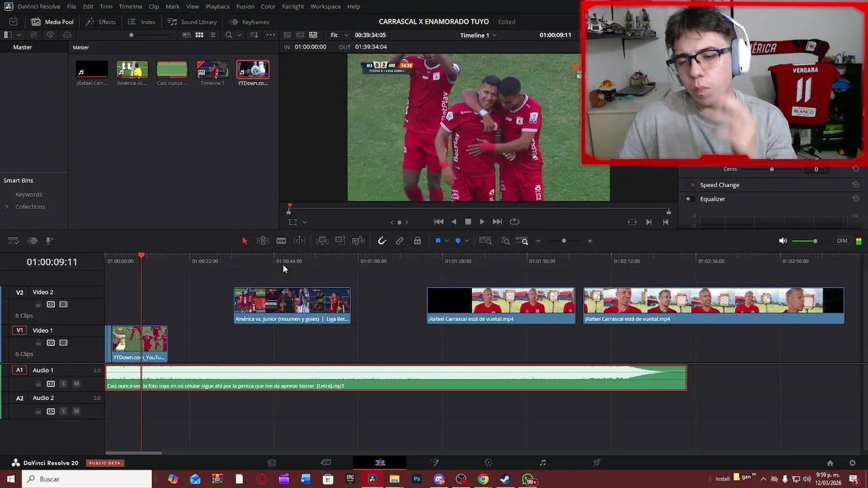Expand the Collections smart bin
This screenshot has width=868, height=488.
pos(7,207)
